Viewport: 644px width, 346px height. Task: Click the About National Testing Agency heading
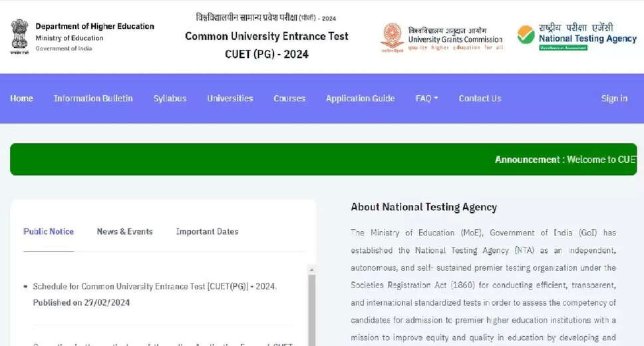pos(424,207)
